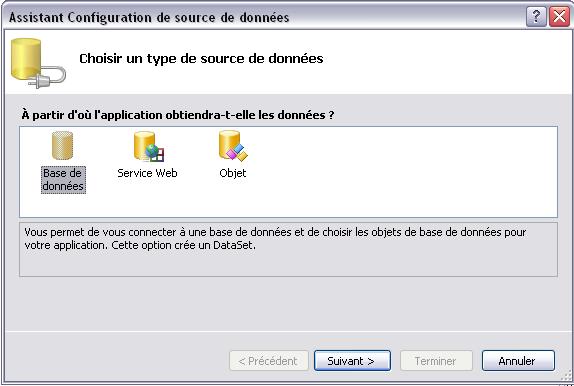The image size is (574, 386).
Task: Close the data source configuration wizard
Action: point(559,17)
